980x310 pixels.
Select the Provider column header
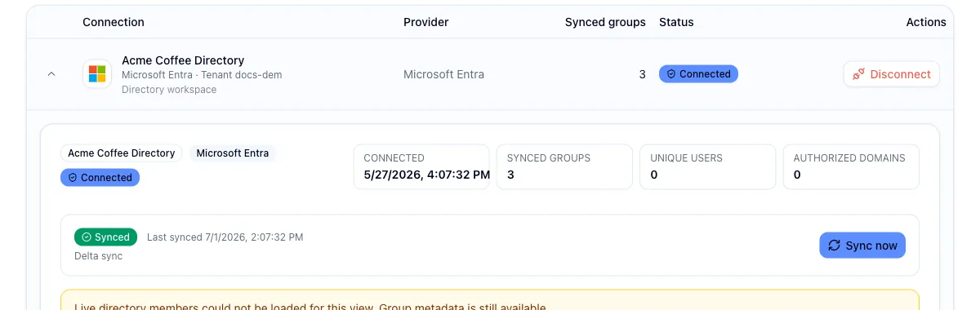pyautogui.click(x=426, y=22)
